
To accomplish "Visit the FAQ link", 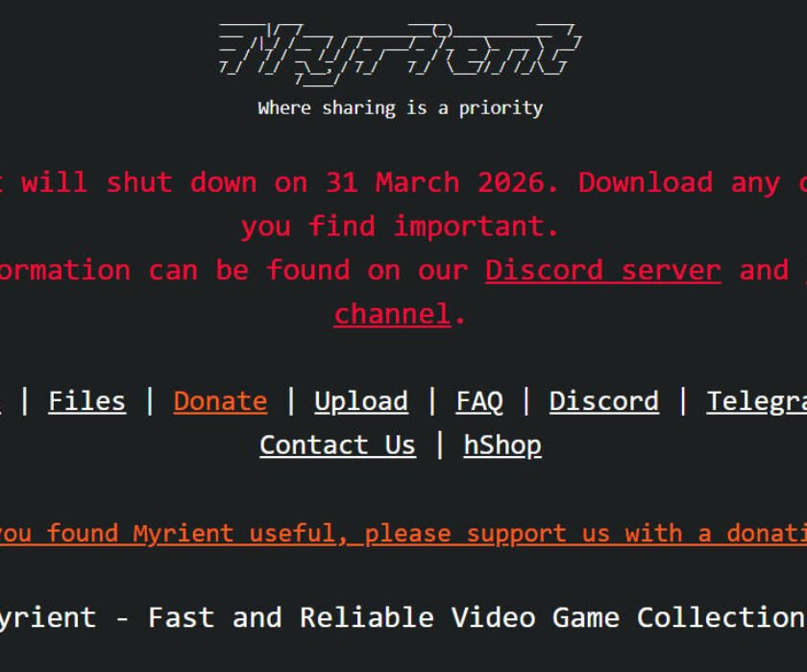I will (479, 401).
